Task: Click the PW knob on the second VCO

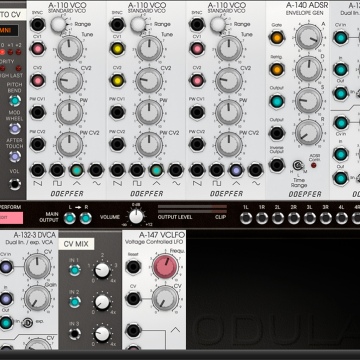Action: click(x=149, y=112)
